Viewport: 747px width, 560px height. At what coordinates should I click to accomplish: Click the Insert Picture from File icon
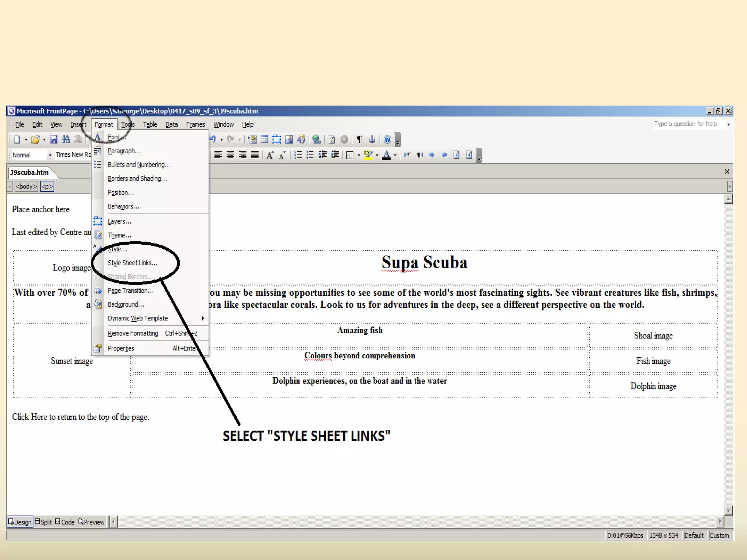289,139
